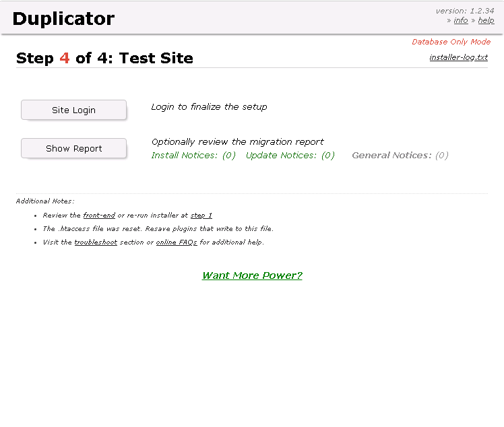Select the General Notices: (0) status
This screenshot has width=504, height=427.
point(400,156)
